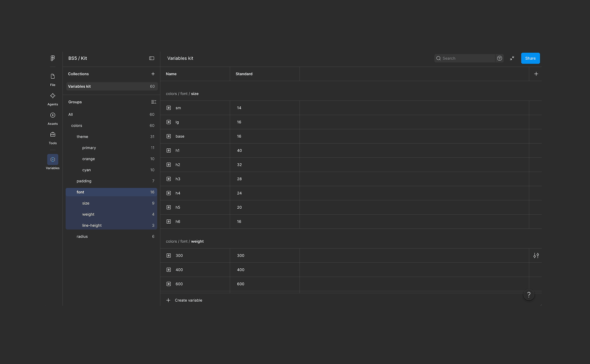Click the Standard value 300
The height and width of the screenshot is (364, 590).
tap(241, 255)
